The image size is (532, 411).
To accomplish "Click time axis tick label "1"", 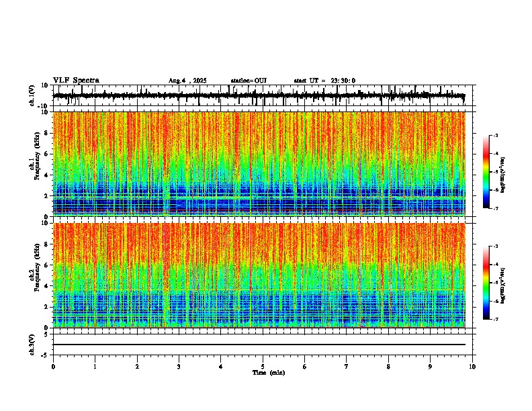I will pos(95,367).
